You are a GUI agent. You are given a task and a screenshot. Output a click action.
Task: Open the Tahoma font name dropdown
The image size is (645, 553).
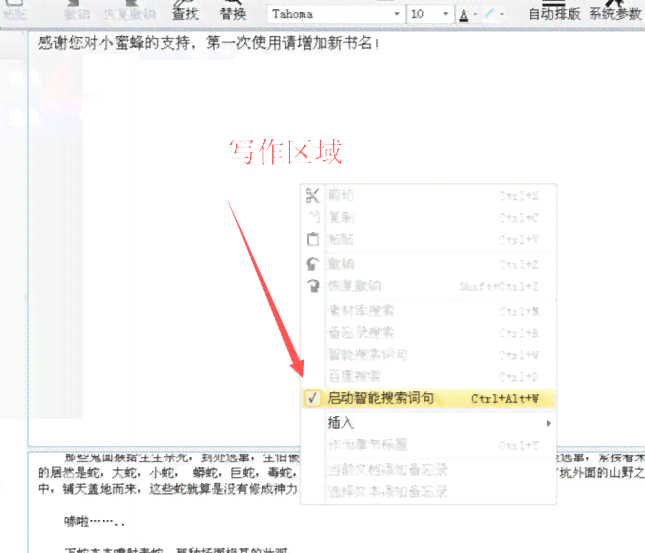point(397,14)
